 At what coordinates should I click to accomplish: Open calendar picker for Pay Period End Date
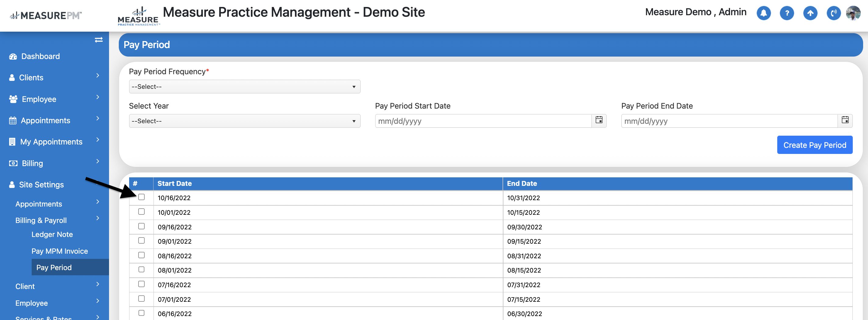[x=845, y=120]
